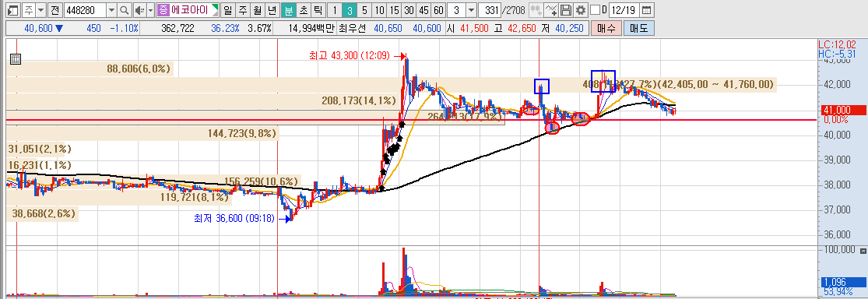
Task: Open the stock search magnifier icon
Action: coord(125,10)
